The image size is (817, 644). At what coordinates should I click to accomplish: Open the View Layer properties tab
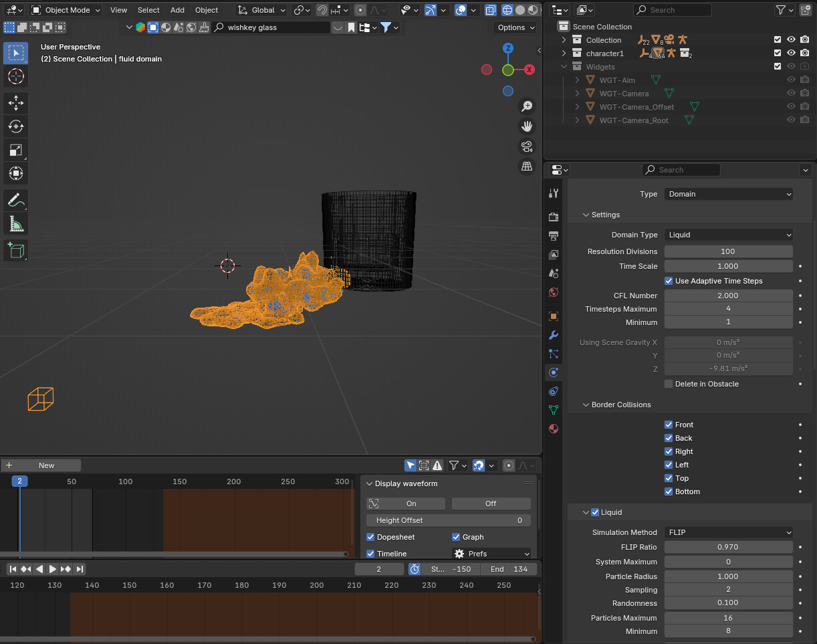coord(553,255)
